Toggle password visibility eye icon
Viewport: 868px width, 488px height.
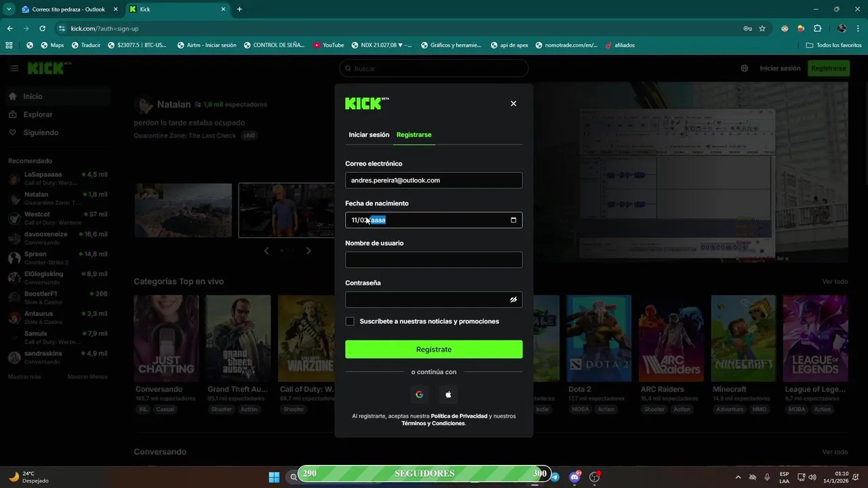pyautogui.click(x=513, y=300)
